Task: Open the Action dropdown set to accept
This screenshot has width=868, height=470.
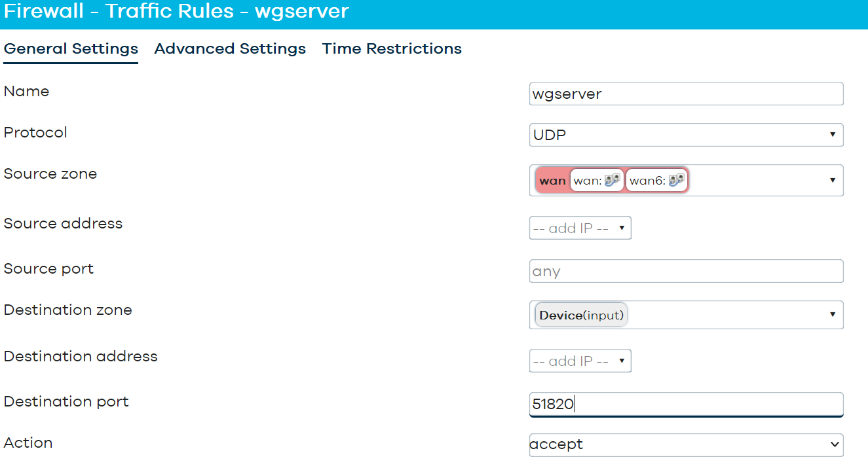Action: point(685,444)
